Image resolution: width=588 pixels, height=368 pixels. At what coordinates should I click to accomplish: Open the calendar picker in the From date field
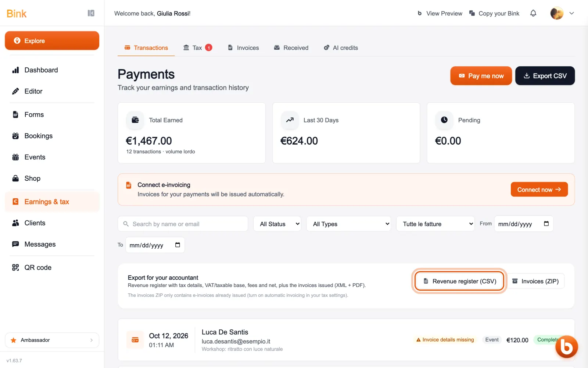coord(546,224)
